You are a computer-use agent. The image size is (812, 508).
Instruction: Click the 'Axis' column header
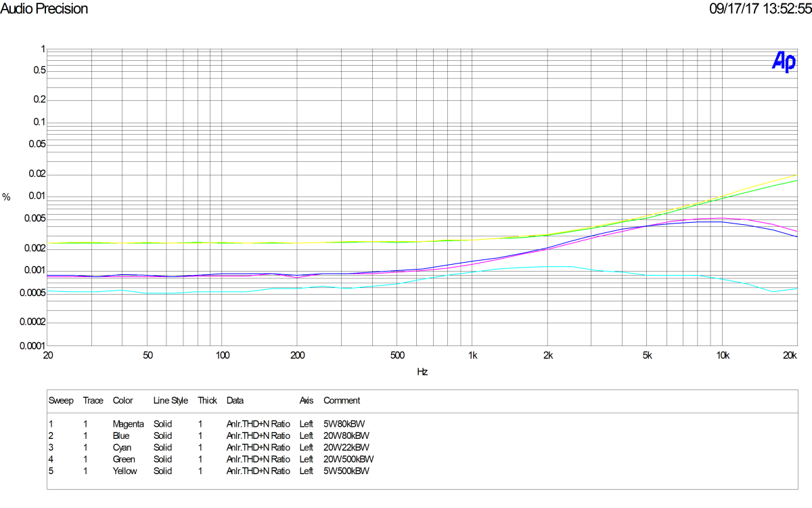coord(307,401)
